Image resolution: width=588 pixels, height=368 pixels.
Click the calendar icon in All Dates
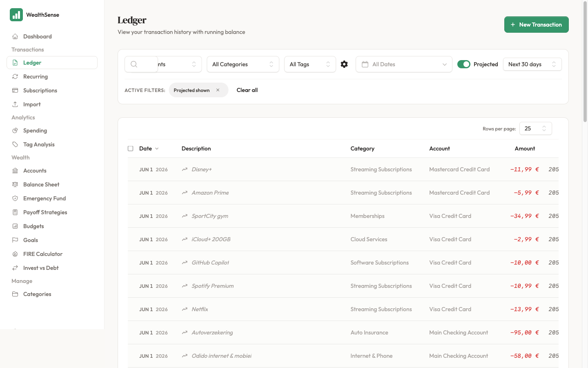365,64
